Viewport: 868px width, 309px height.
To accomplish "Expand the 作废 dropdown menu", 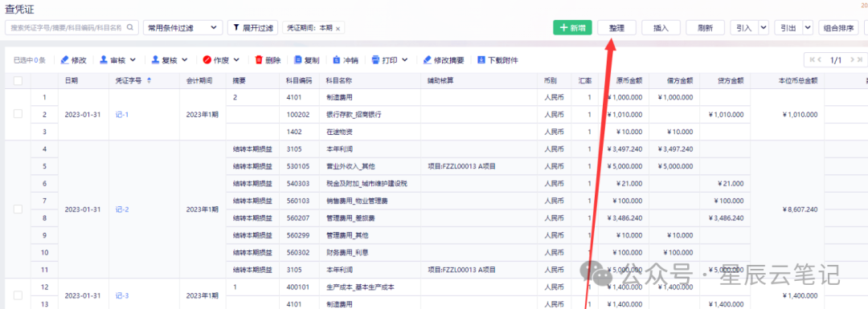I will point(235,59).
